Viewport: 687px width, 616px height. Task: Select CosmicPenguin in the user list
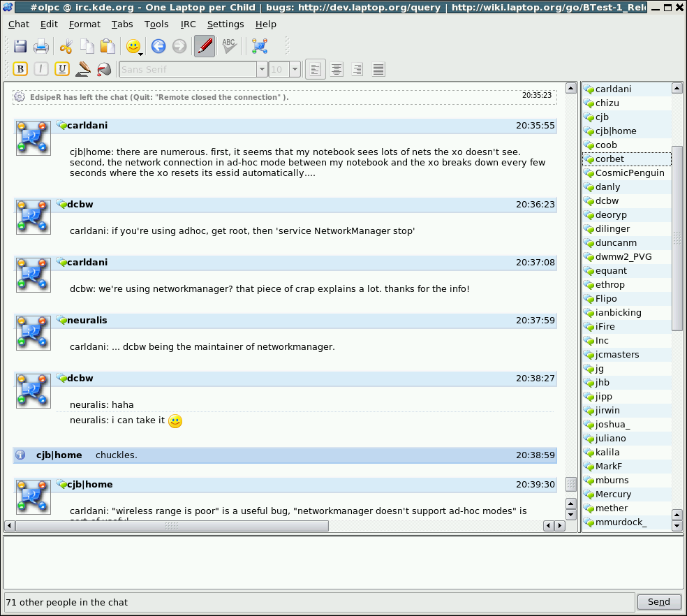pos(629,173)
